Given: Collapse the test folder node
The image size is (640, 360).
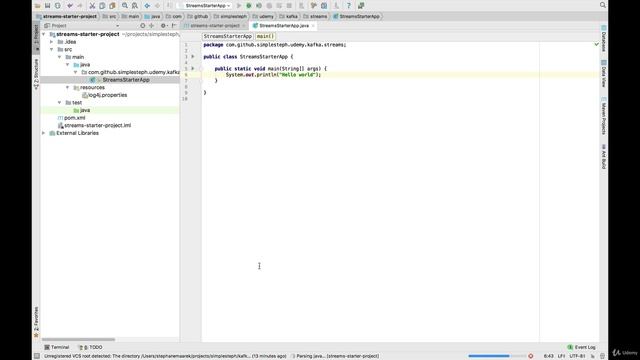Looking at the screenshot, I should coord(60,102).
